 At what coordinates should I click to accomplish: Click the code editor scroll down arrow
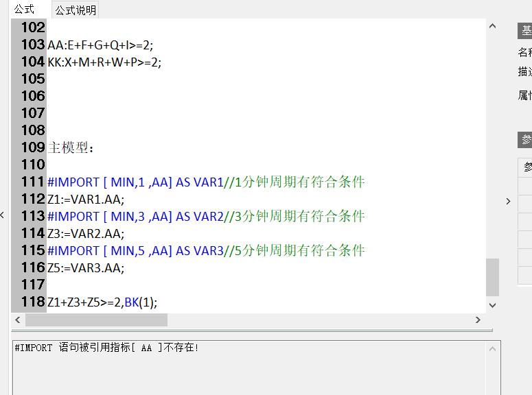point(492,305)
